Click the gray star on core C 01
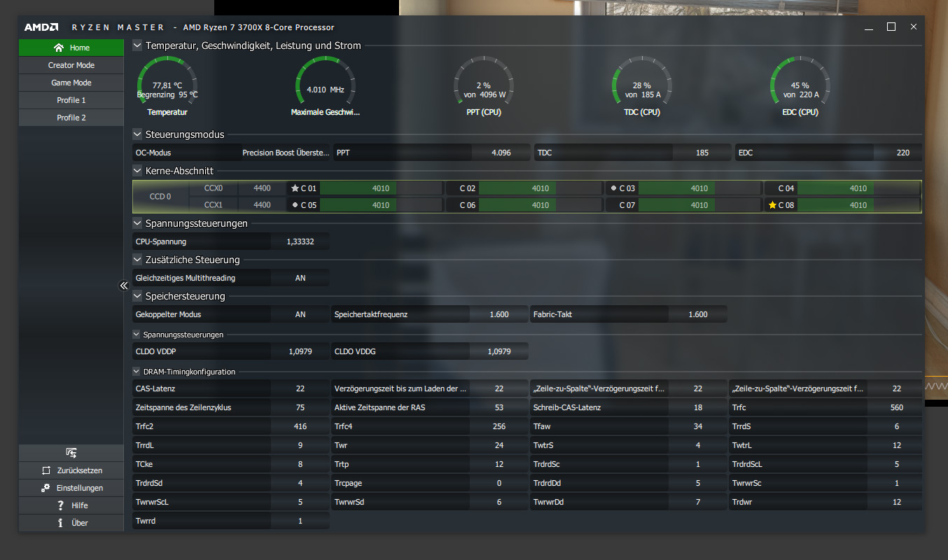This screenshot has height=560, width=948. pyautogui.click(x=295, y=188)
